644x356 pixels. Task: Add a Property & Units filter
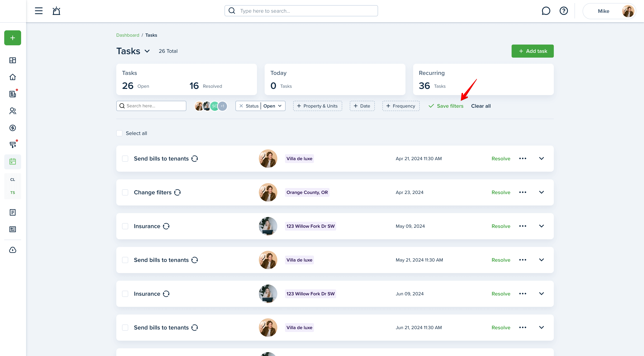318,106
